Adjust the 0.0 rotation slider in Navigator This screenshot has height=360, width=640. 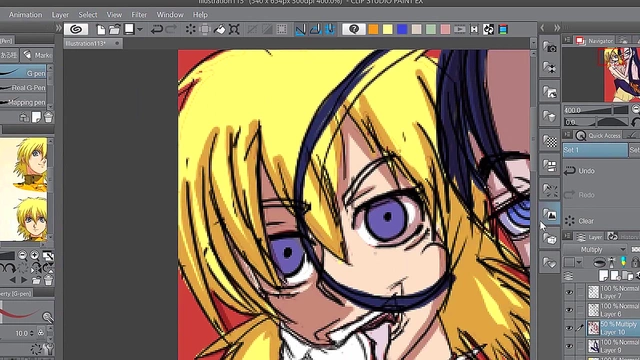596,122
